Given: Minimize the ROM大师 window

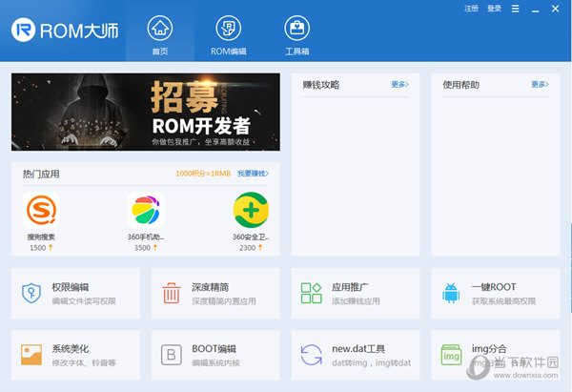Looking at the screenshot, I should [x=535, y=10].
